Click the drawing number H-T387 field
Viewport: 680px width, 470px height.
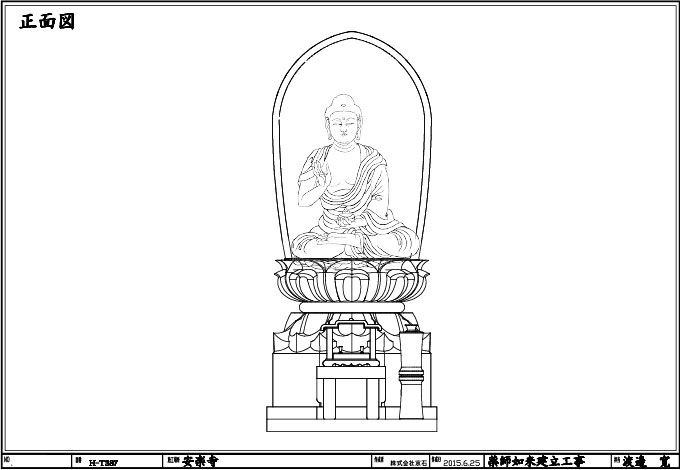point(103,462)
